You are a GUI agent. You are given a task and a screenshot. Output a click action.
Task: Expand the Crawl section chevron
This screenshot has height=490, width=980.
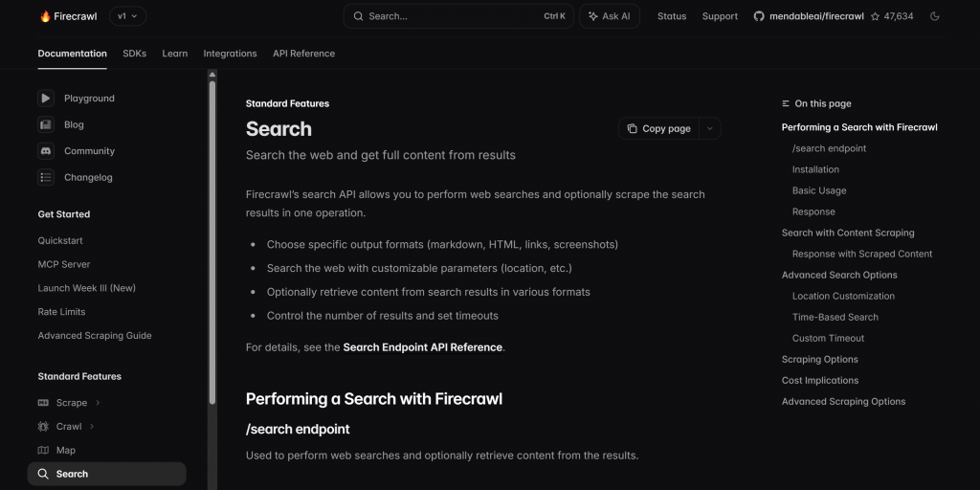click(92, 426)
